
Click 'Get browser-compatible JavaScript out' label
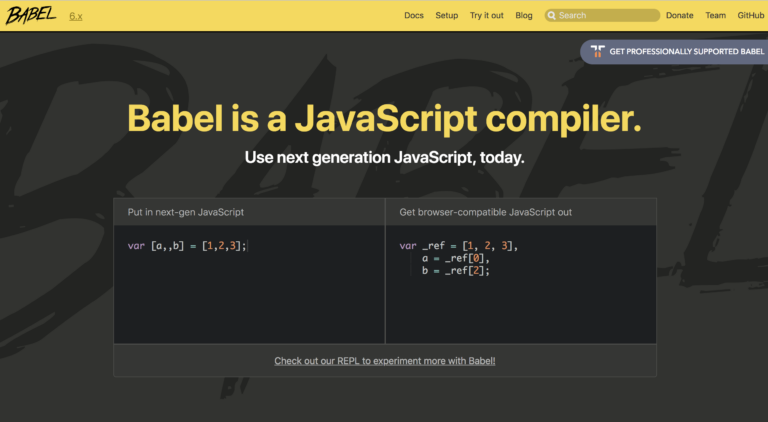coord(485,212)
